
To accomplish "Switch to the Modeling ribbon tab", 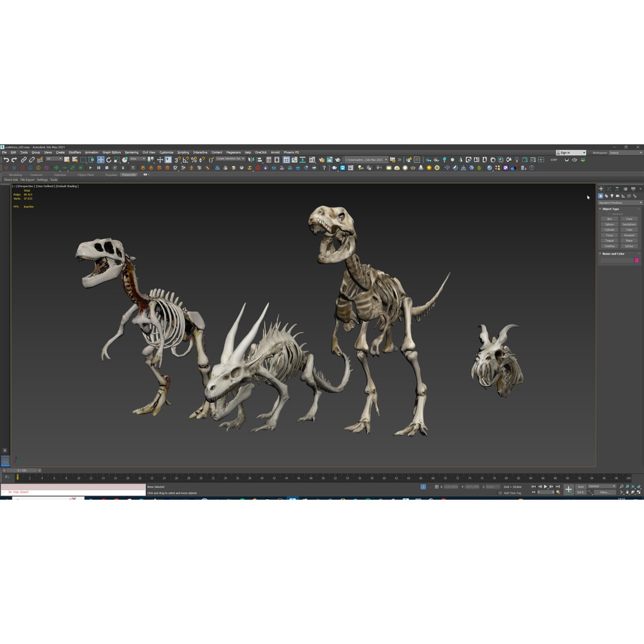I will coord(16,175).
